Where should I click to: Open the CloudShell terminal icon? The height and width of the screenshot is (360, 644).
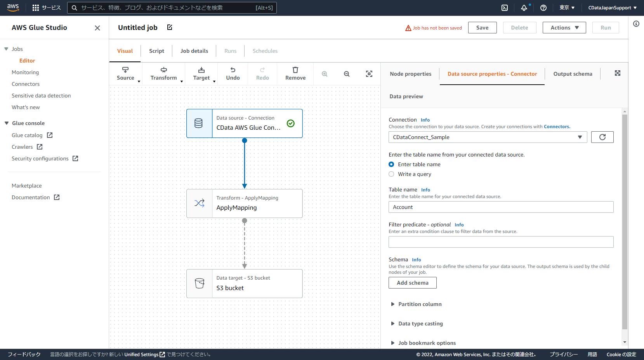point(505,8)
